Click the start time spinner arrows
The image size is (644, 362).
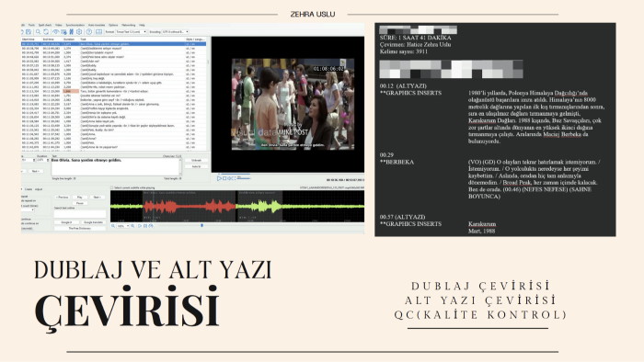34,160
